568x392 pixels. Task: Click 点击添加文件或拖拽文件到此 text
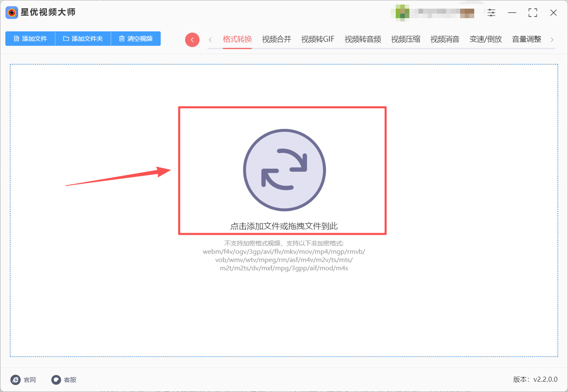(284, 226)
